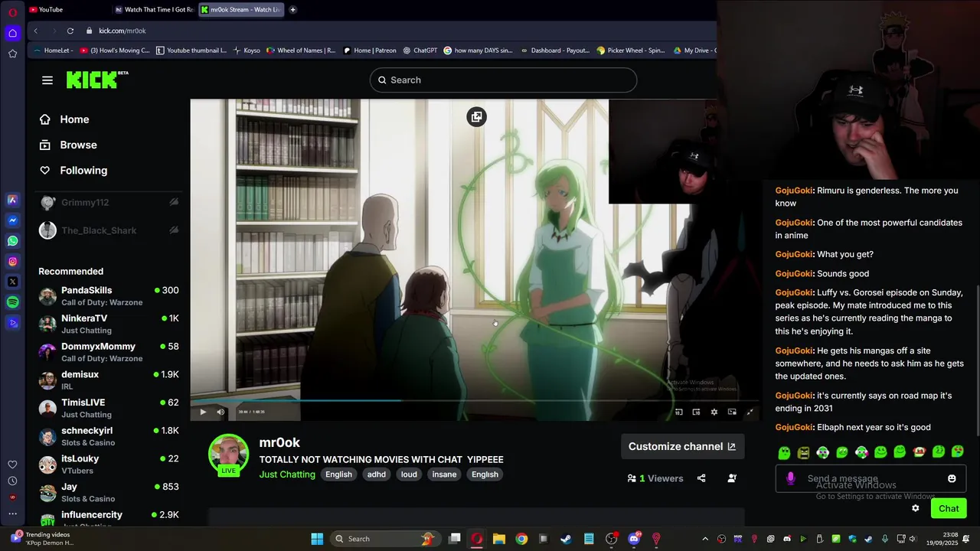Toggle fullscreen on the video player

point(750,412)
